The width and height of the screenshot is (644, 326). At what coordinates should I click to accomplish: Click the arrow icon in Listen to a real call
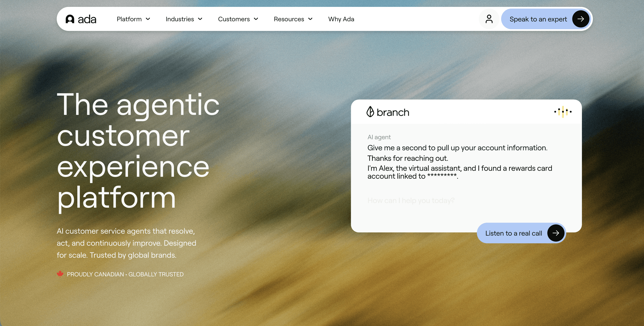(556, 233)
